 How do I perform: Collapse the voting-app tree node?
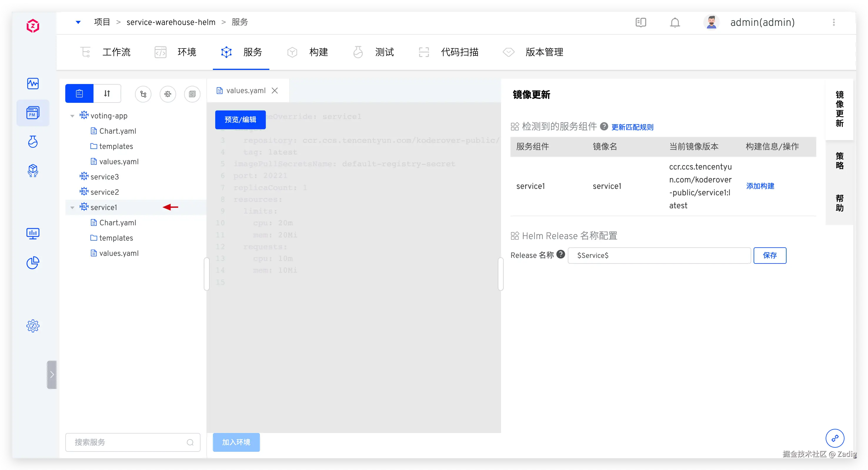coord(72,116)
